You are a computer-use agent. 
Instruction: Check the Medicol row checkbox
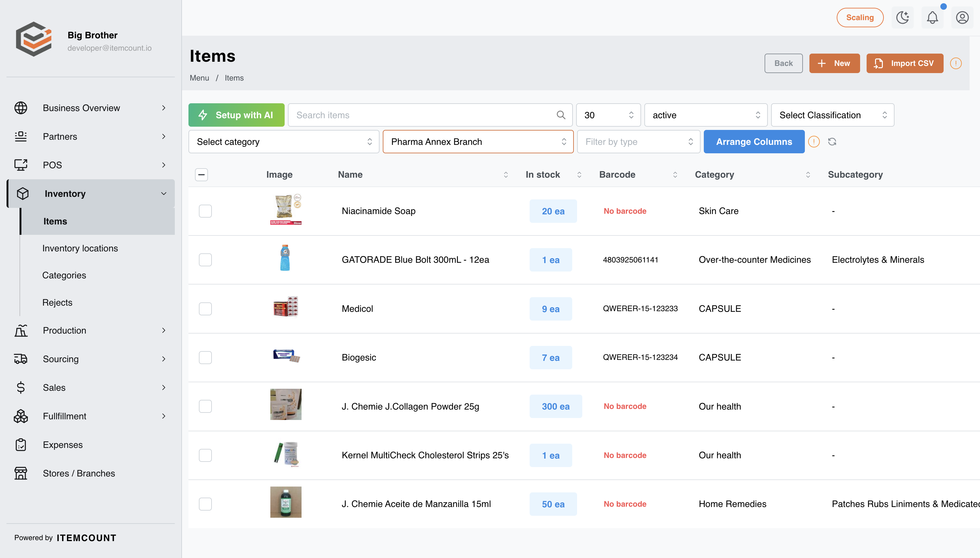coord(205,309)
